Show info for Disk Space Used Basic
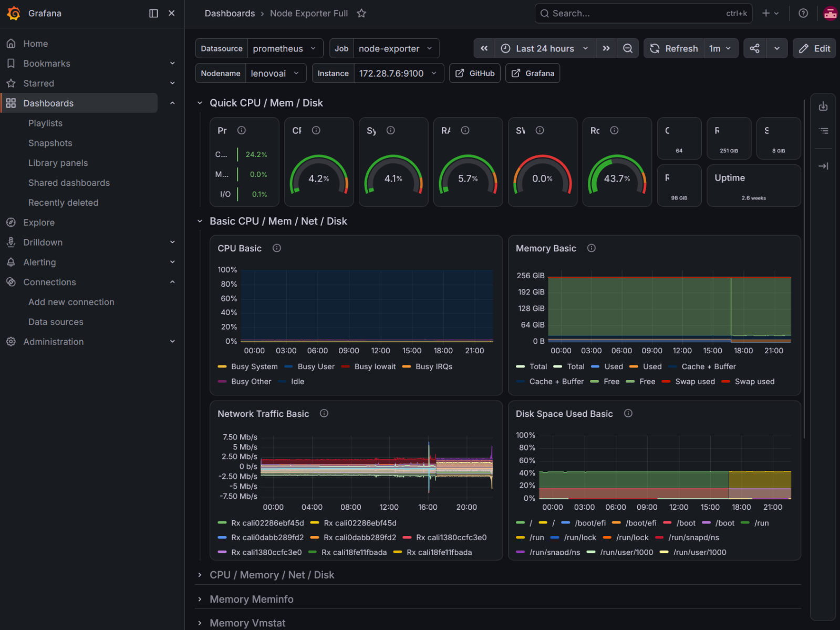Viewport: 840px width, 630px height. coord(628,413)
